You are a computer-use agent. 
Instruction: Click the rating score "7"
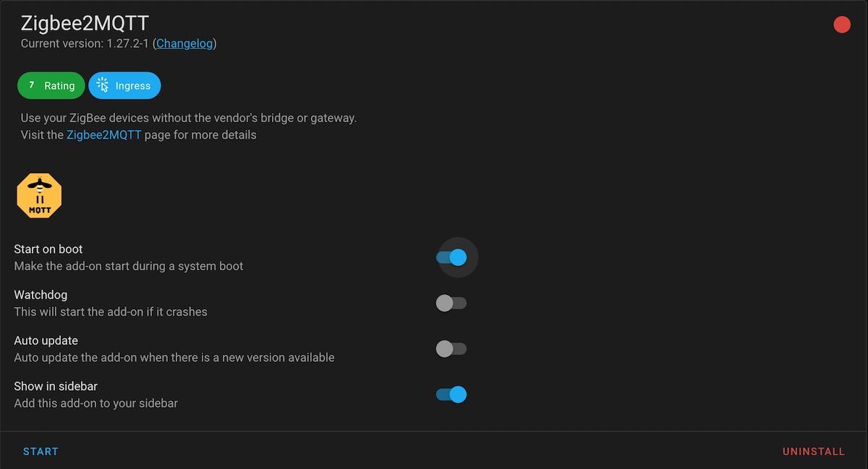click(x=30, y=85)
